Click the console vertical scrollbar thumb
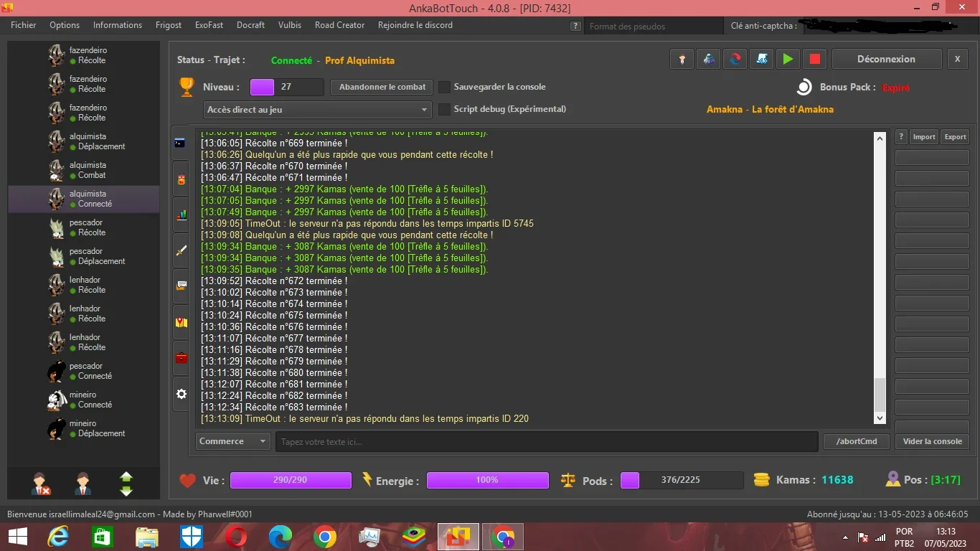 (x=880, y=395)
